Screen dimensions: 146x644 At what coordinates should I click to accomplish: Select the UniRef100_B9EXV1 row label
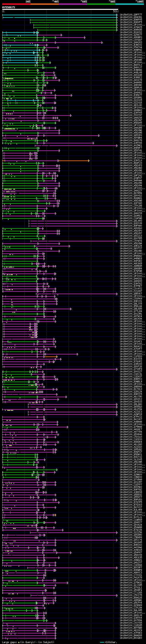[131, 301]
